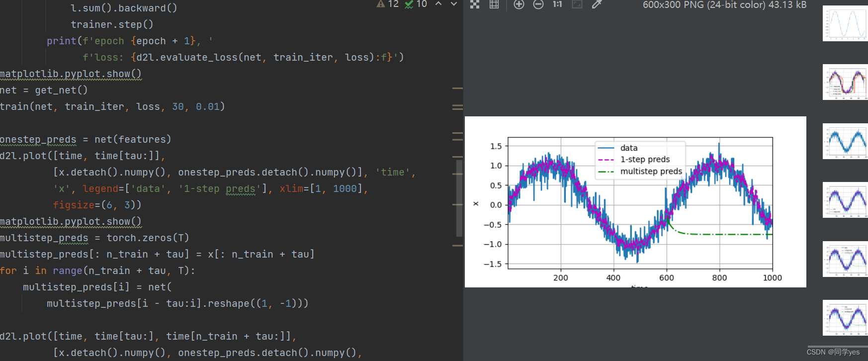
Task: Click the line 'd2l.plot([time, time[tau:], time[n_train + tau:]],'
Action: 148,336
